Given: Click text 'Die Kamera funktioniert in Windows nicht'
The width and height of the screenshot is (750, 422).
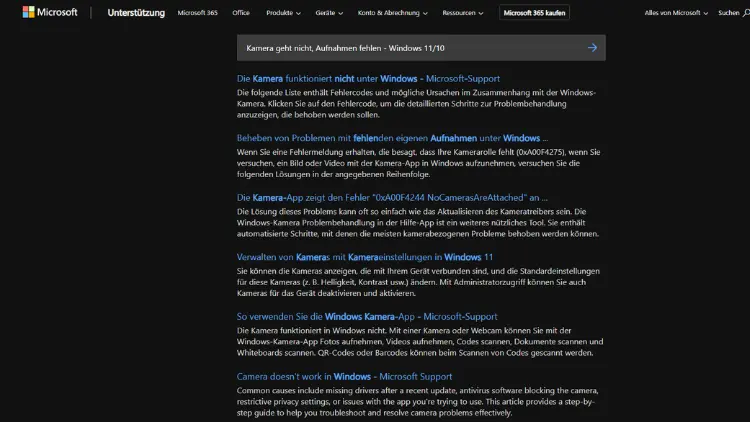Looking at the screenshot, I should [x=311, y=331].
